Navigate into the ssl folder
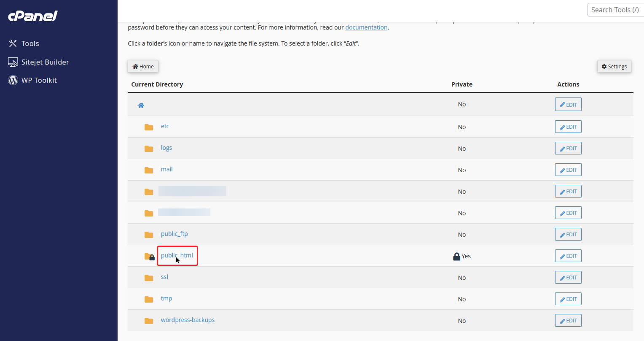Viewport: 644px width, 341px height. [164, 277]
